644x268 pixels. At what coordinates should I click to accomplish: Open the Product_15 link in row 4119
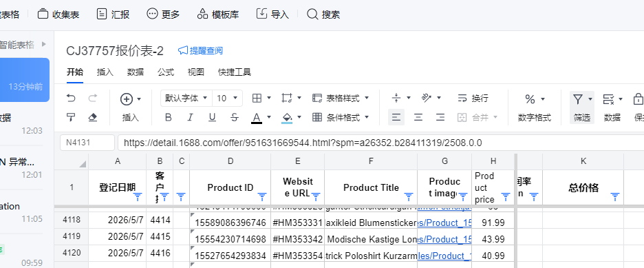(444, 239)
